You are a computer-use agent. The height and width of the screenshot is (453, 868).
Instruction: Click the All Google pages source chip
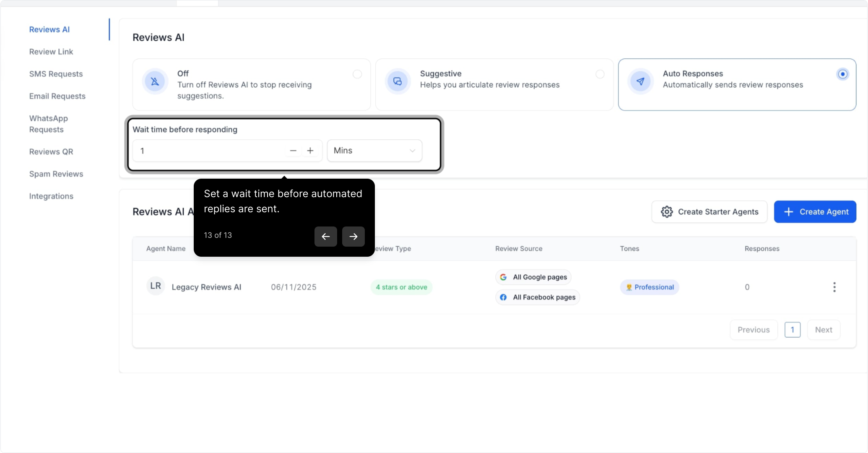coord(533,277)
